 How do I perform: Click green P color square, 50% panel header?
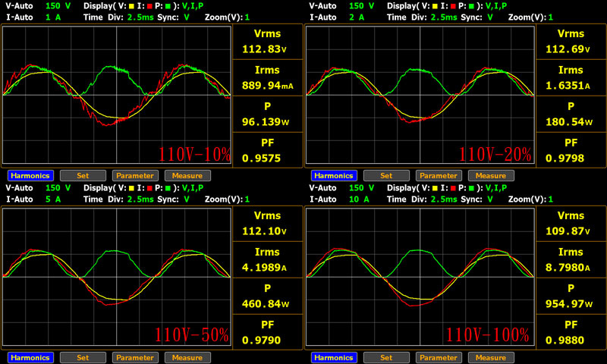(x=168, y=188)
